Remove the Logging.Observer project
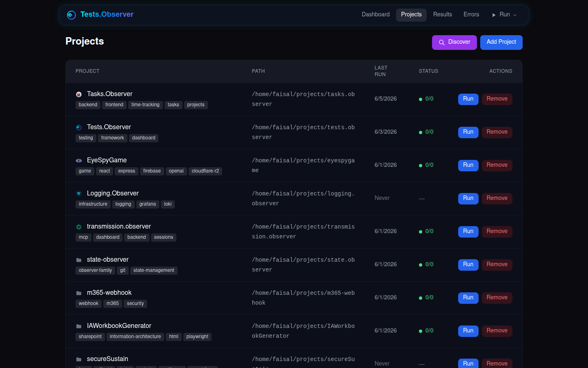Viewport: 588px width, 368px height. (x=497, y=198)
